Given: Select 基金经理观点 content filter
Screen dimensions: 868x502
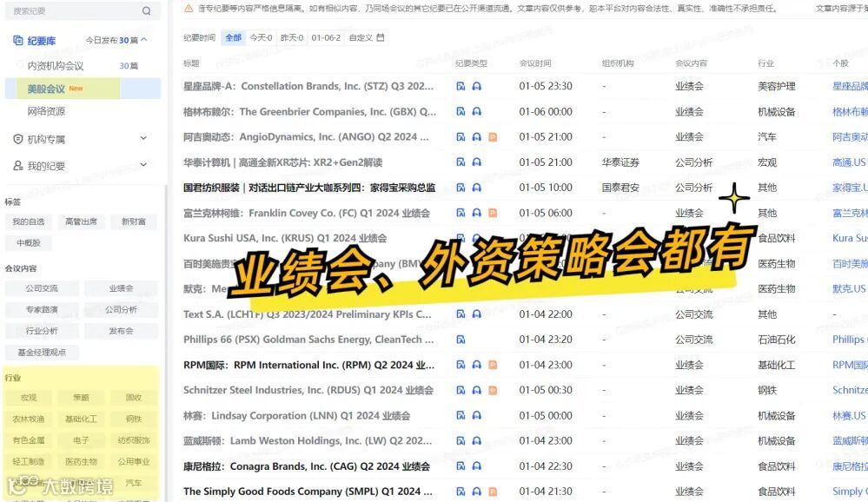Looking at the screenshot, I should (x=42, y=353).
